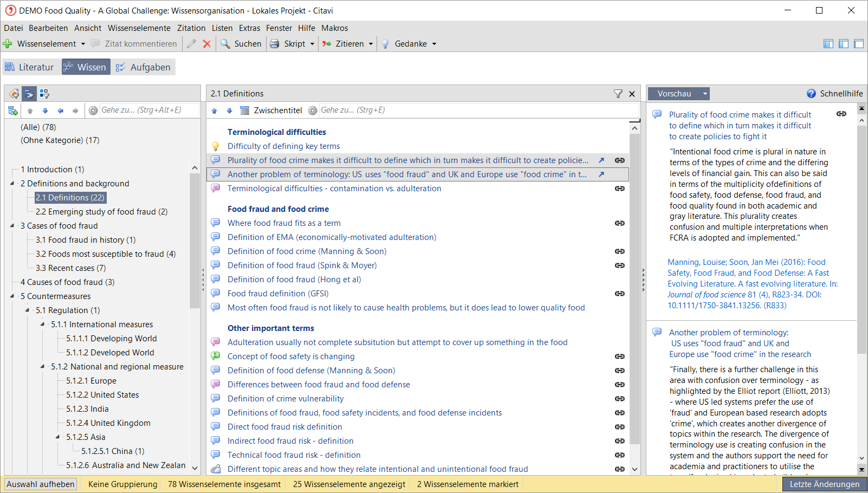The width and height of the screenshot is (868, 493).
Task: Collapse 2 Definitions and background node
Action: (x=12, y=184)
